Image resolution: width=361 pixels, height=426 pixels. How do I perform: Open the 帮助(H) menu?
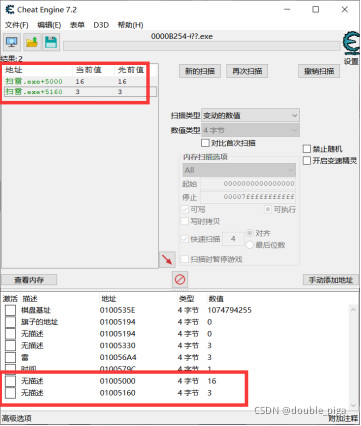point(130,25)
